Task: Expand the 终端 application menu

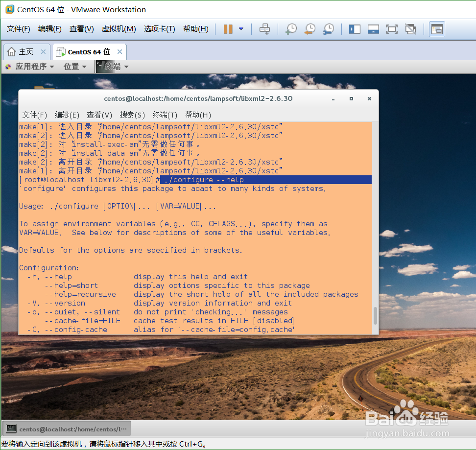Action: 112,67
